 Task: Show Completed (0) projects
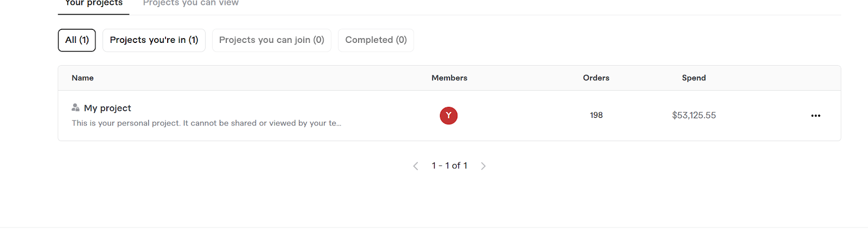(x=376, y=40)
